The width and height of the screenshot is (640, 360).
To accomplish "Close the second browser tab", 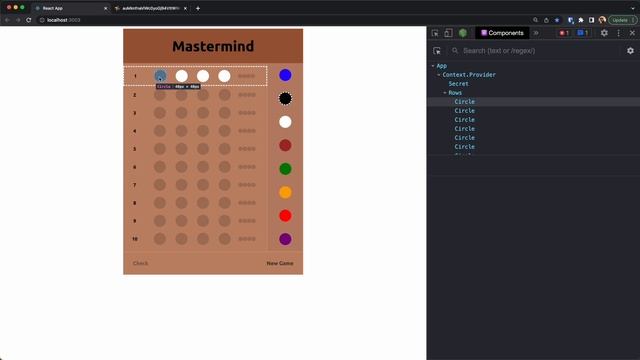I will (185, 8).
